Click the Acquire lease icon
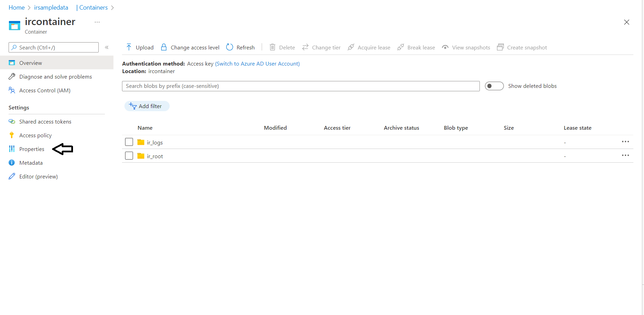This screenshot has width=644, height=315. click(351, 47)
